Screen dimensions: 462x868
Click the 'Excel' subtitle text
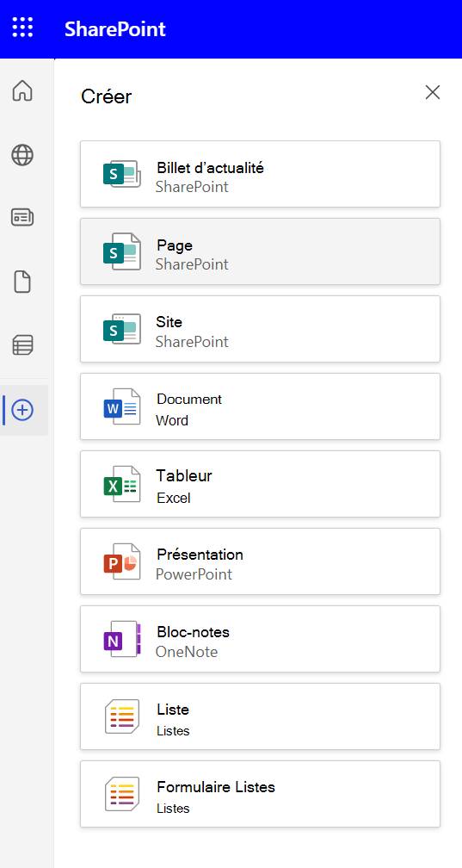coord(174,499)
